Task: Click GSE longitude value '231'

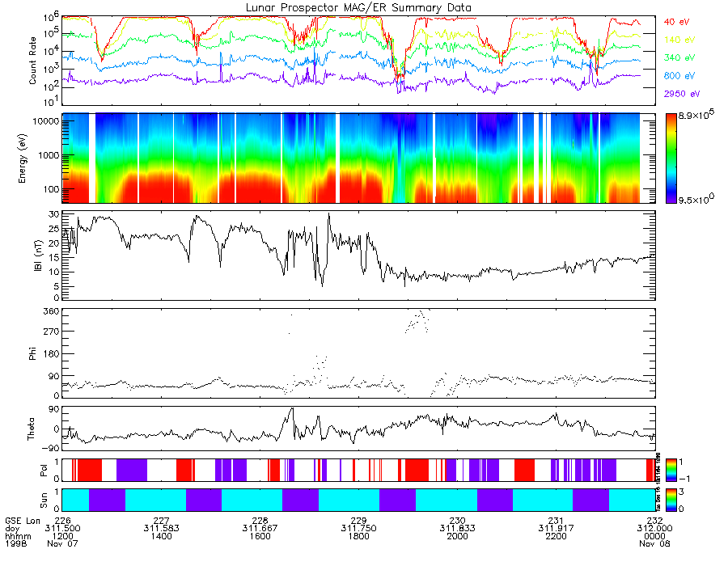Action: pos(557,521)
